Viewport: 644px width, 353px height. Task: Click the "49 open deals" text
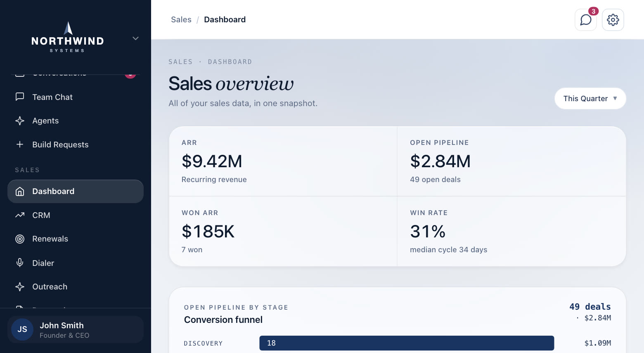pyautogui.click(x=435, y=180)
